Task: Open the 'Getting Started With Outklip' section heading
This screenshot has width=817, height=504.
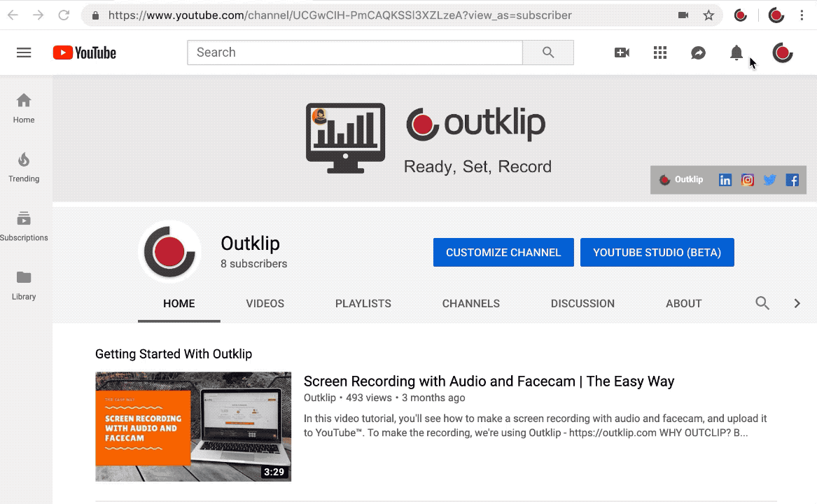Action: [x=174, y=354]
